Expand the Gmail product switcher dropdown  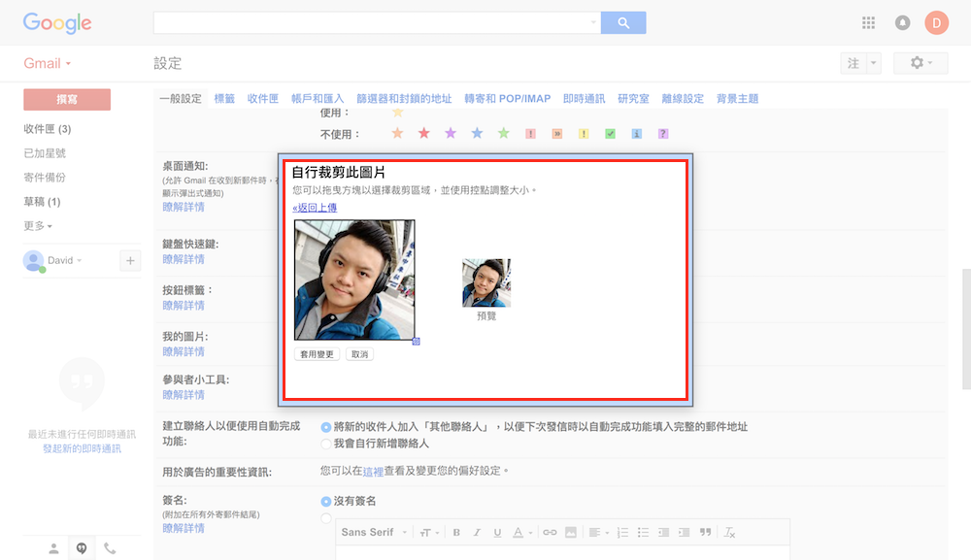click(48, 64)
